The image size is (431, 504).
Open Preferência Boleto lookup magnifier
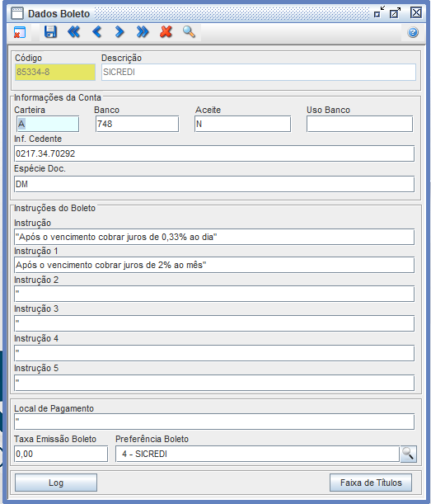click(x=408, y=454)
